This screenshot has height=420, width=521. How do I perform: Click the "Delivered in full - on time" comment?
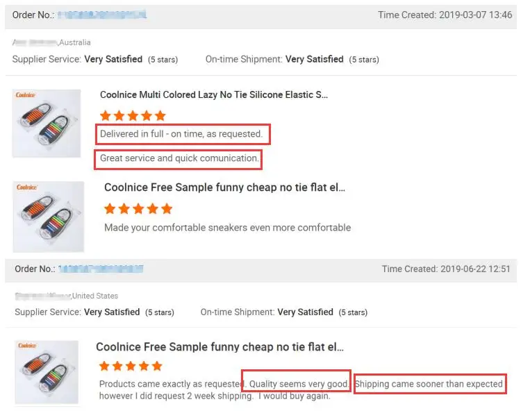point(181,134)
